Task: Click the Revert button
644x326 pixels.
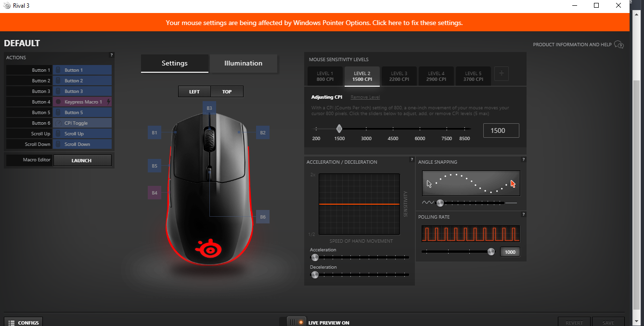Action: coord(574,323)
